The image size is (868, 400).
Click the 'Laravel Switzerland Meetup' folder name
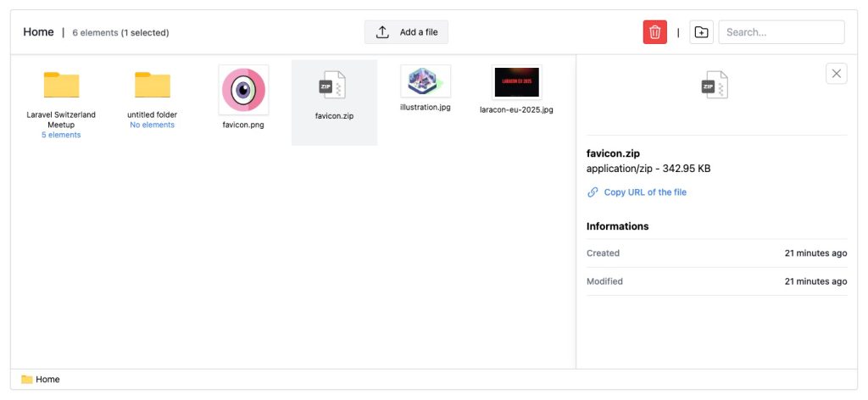(61, 119)
